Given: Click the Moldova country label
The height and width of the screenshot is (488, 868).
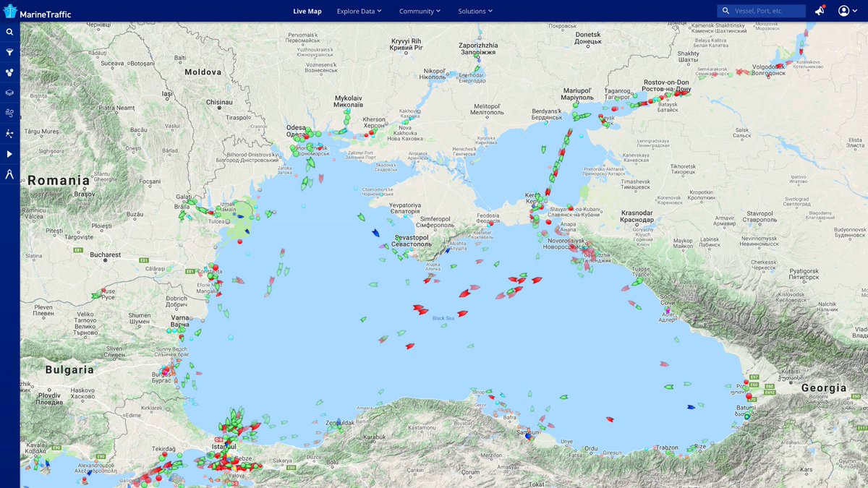Looking at the screenshot, I should coord(203,72).
